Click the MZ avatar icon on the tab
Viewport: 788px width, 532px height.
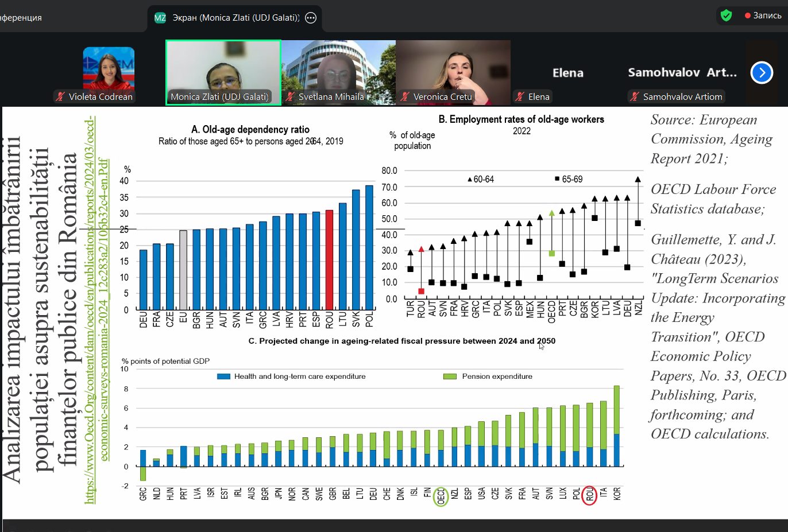(160, 18)
